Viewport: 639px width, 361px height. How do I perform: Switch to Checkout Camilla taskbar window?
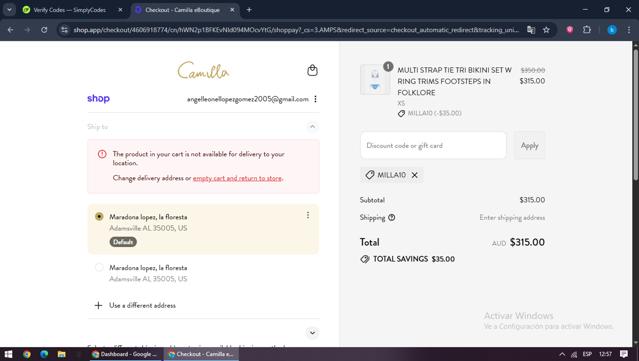(201, 354)
